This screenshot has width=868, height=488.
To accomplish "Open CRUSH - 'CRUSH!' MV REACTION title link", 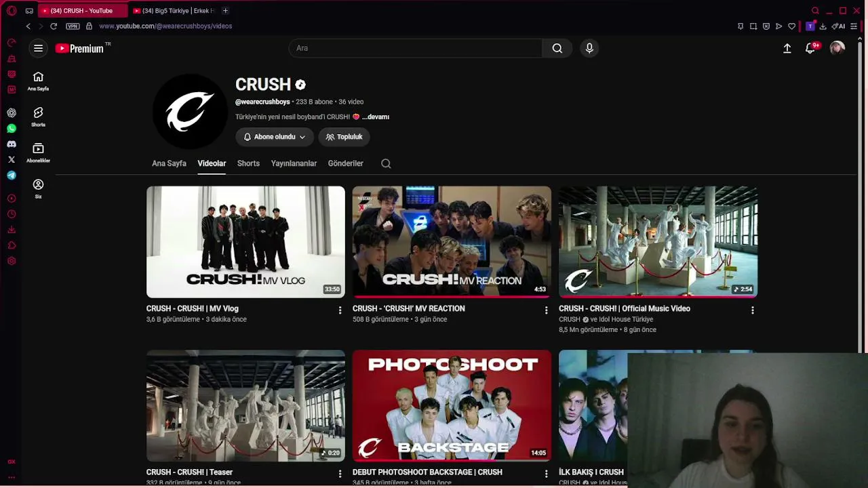I will tap(409, 308).
